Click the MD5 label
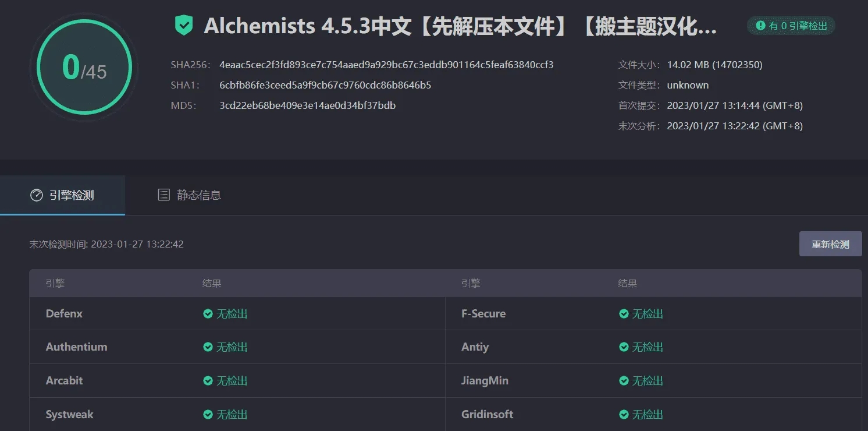Image resolution: width=868 pixels, height=431 pixels. 183,105
